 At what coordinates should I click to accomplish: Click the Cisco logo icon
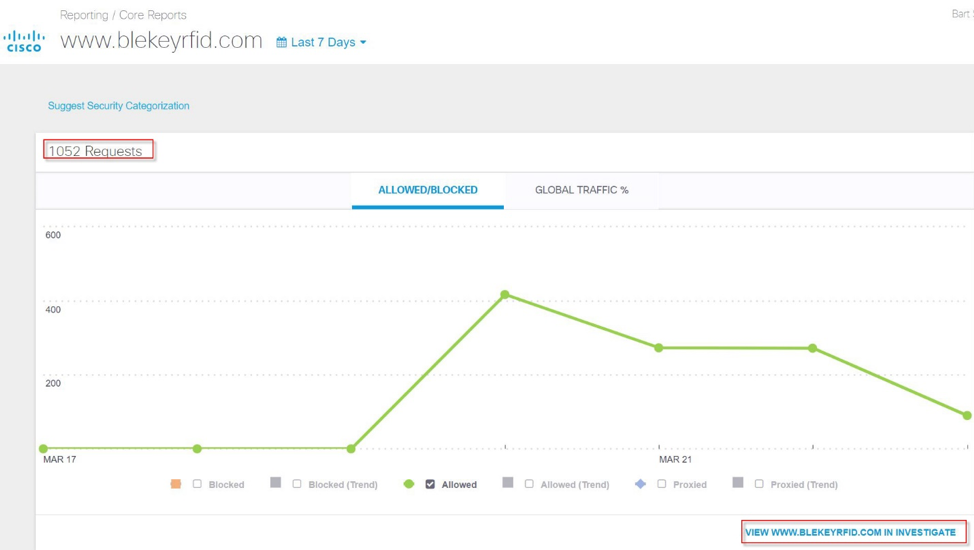(24, 41)
